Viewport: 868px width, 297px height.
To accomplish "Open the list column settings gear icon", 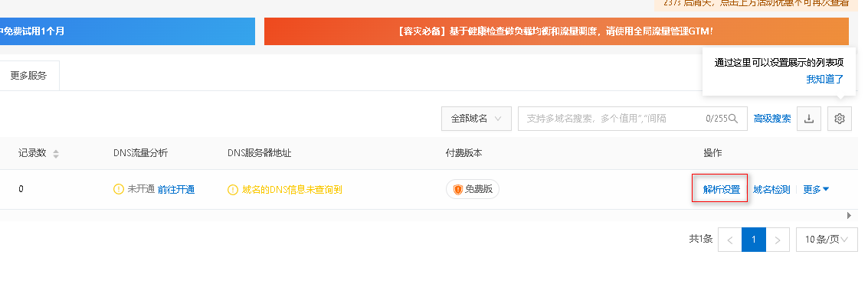I will coord(839,119).
